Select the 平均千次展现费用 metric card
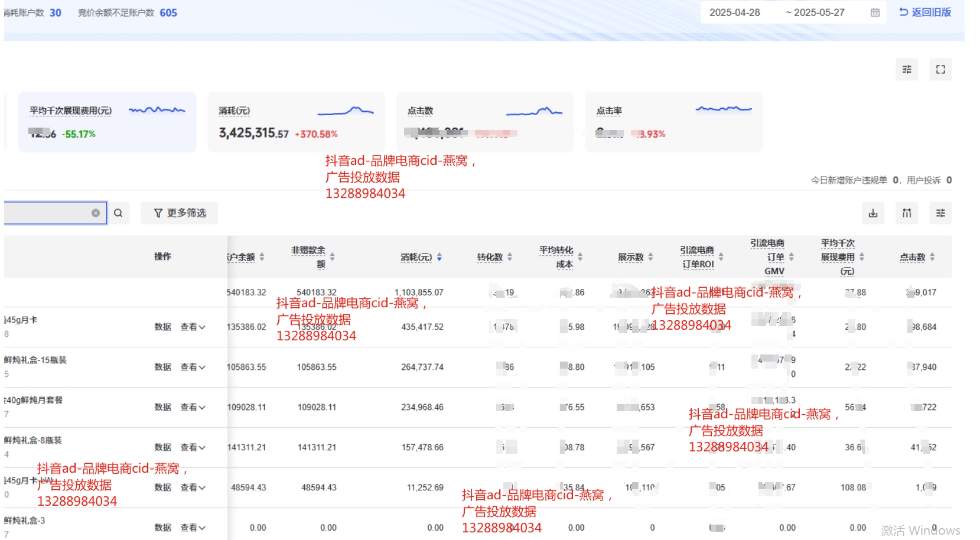Screen dimensions: 980x540 click(107, 122)
